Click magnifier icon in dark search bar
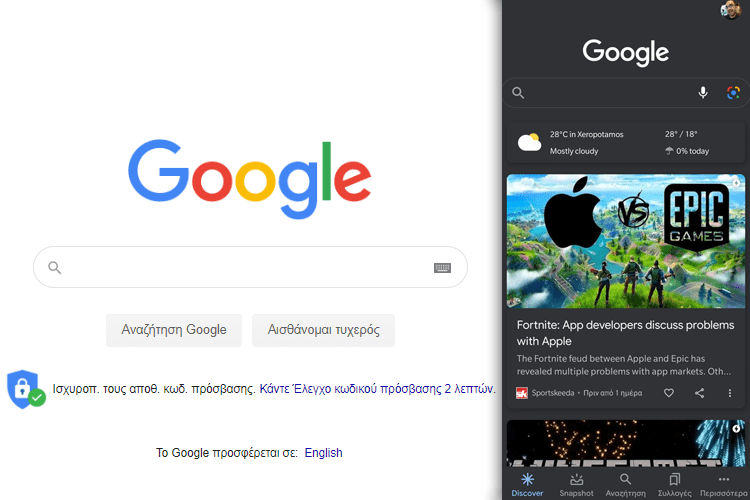The height and width of the screenshot is (500, 750). click(x=518, y=93)
